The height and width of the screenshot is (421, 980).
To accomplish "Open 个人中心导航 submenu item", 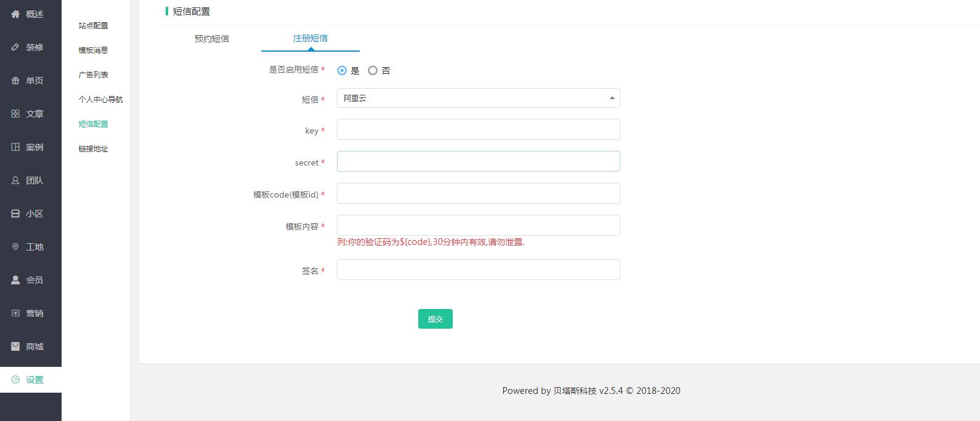I will pyautogui.click(x=101, y=100).
